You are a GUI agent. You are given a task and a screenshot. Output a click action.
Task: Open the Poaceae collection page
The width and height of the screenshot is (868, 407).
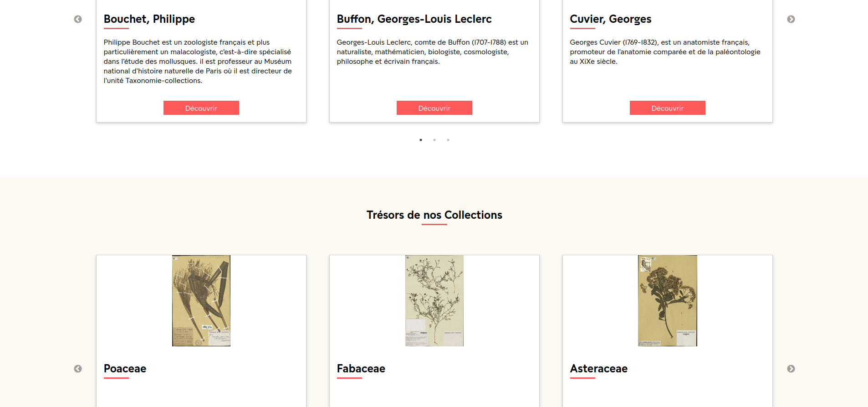(125, 369)
